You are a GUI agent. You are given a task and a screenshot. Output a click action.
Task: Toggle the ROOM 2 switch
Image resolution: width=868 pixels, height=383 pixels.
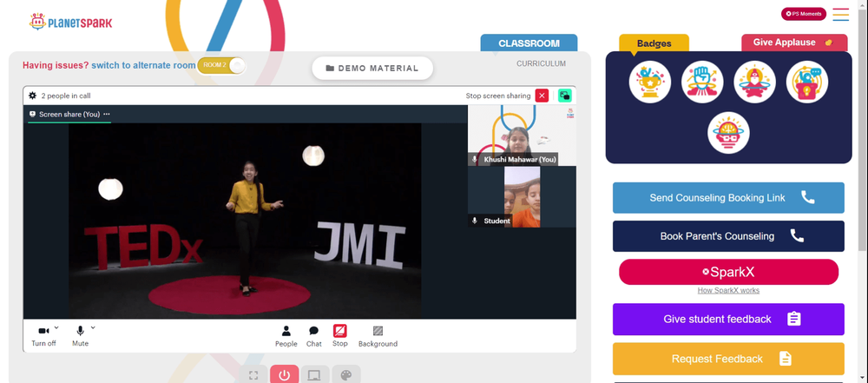pyautogui.click(x=220, y=65)
